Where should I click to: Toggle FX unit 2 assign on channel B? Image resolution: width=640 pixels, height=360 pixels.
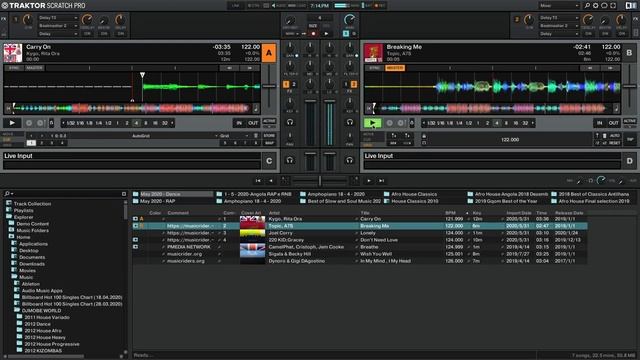point(353,84)
